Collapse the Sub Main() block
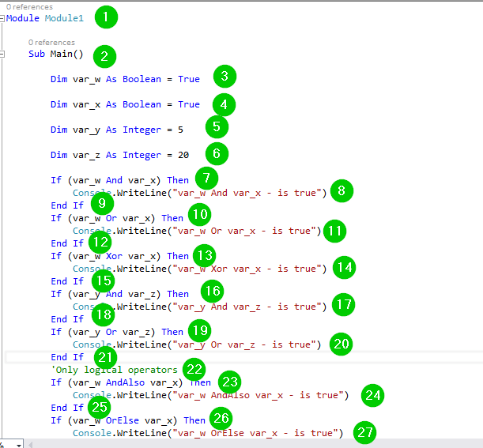The height and width of the screenshot is (448, 483). point(3,55)
